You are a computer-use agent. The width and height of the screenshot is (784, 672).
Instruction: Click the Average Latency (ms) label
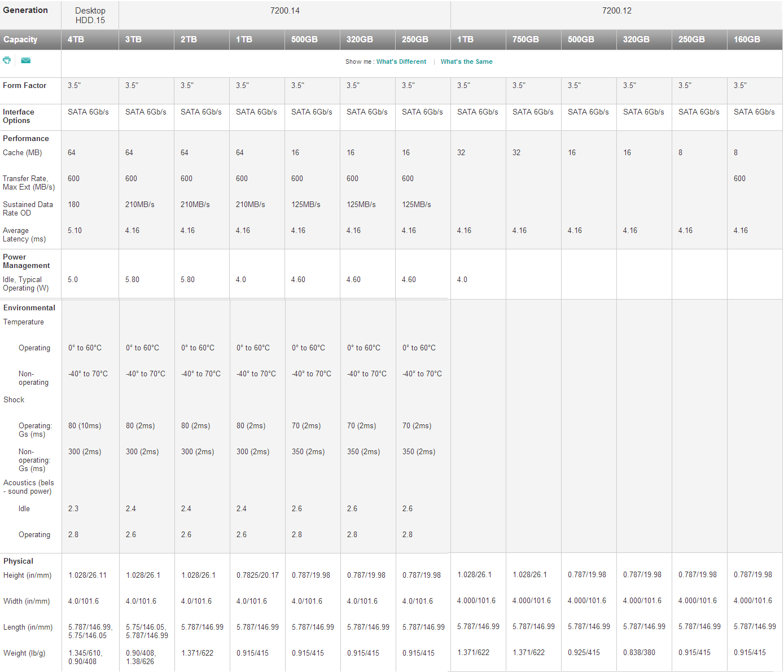[24, 235]
